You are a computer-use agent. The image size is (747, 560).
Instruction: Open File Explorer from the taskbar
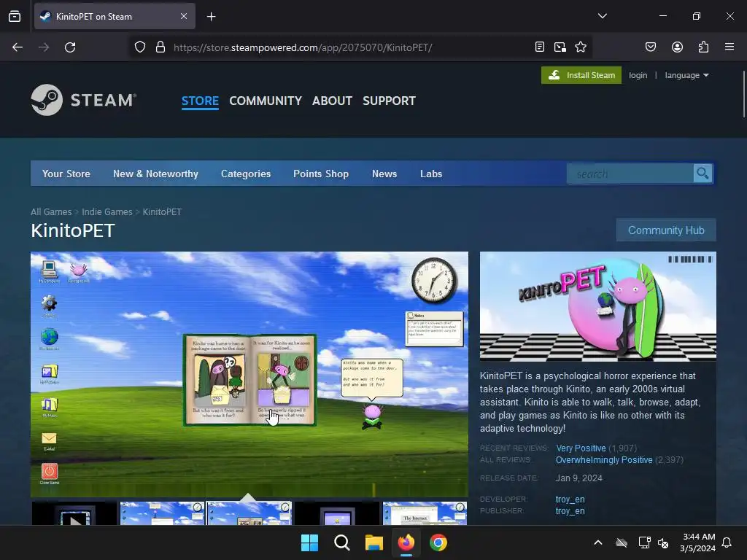point(374,542)
